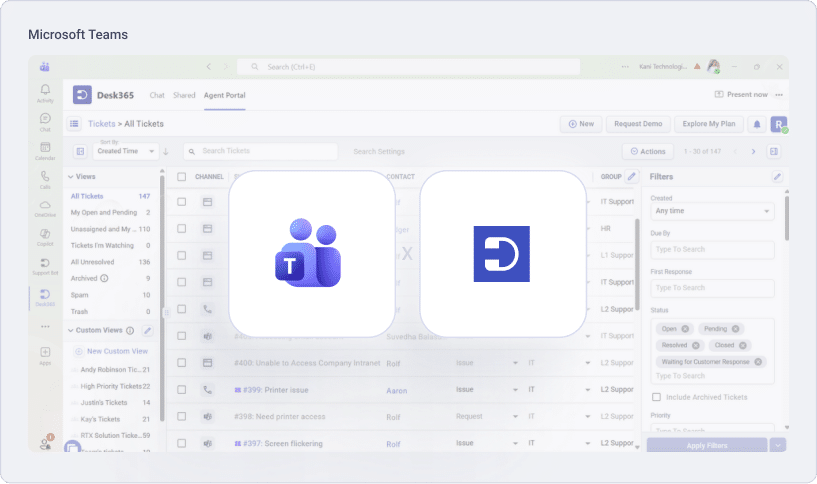Open more options ellipsis beside Present now
This screenshot has width=817, height=484.
779,95
